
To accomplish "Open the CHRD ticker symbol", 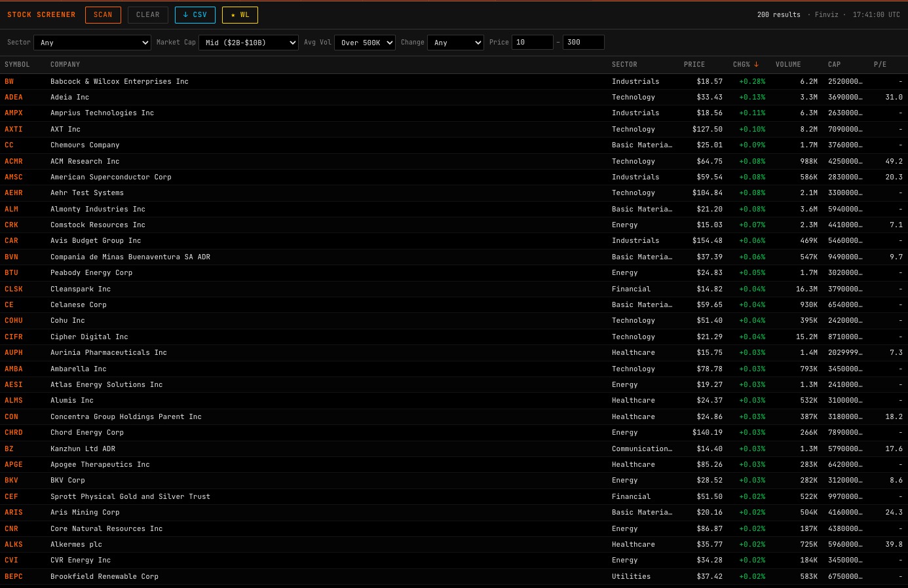I will (x=14, y=433).
